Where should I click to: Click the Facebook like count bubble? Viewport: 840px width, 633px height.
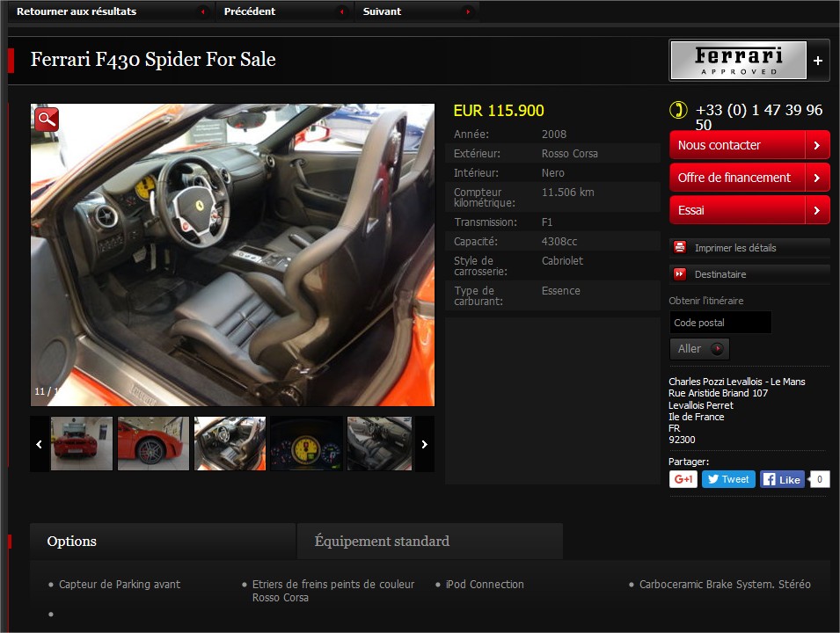[819, 479]
